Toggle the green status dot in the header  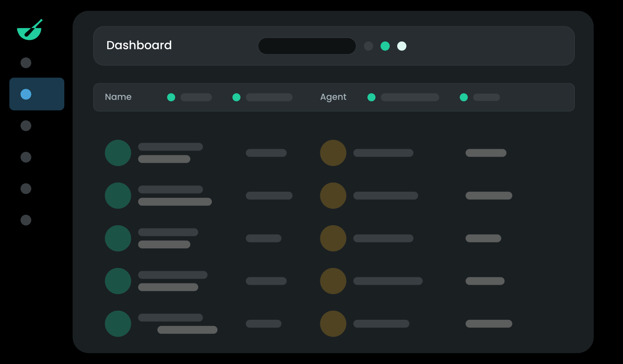pos(385,46)
